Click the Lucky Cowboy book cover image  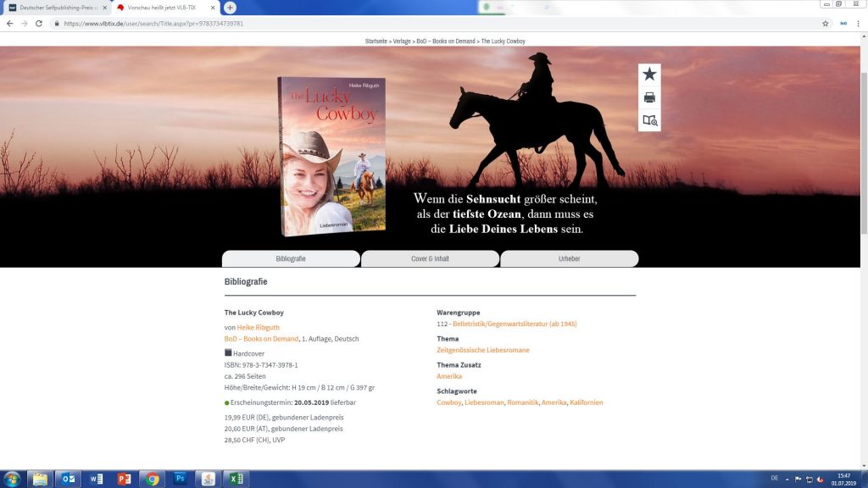click(x=331, y=156)
